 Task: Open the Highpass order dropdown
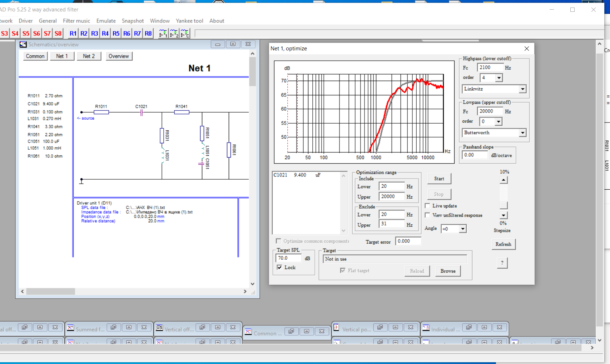click(x=499, y=78)
